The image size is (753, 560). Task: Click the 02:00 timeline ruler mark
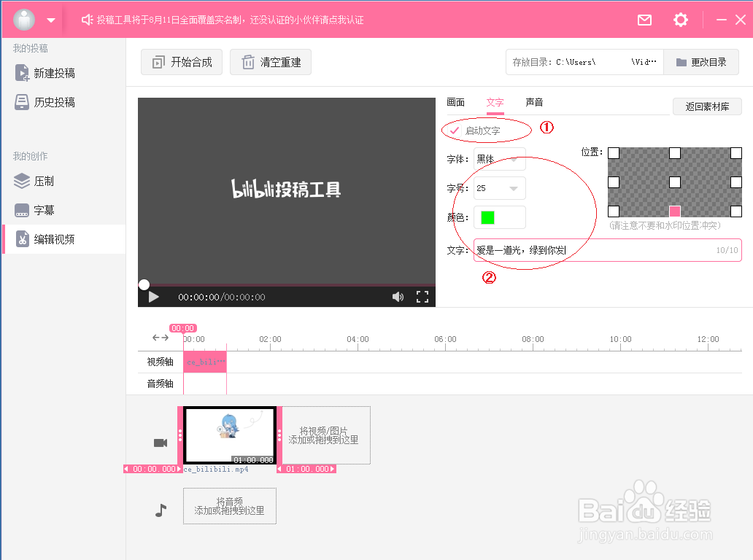point(271,339)
